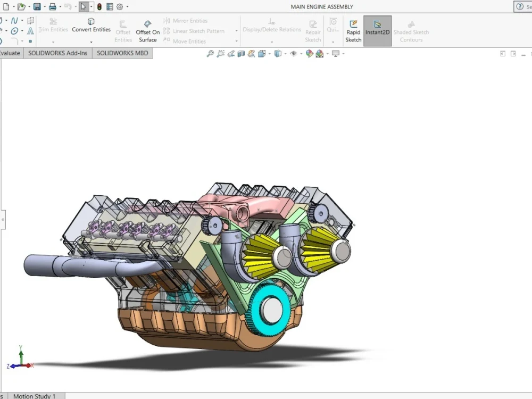Expand the View Orientation cube dropdown

pyautogui.click(x=285, y=53)
